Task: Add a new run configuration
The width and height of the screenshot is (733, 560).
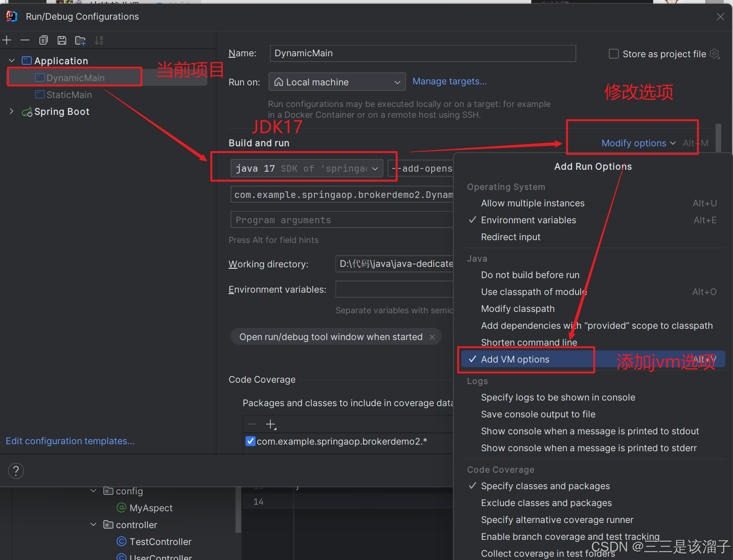Action: tap(7, 40)
